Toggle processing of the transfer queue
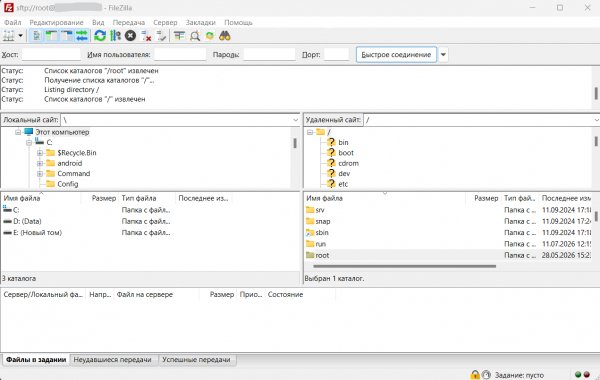This screenshot has height=380, width=600. point(115,36)
